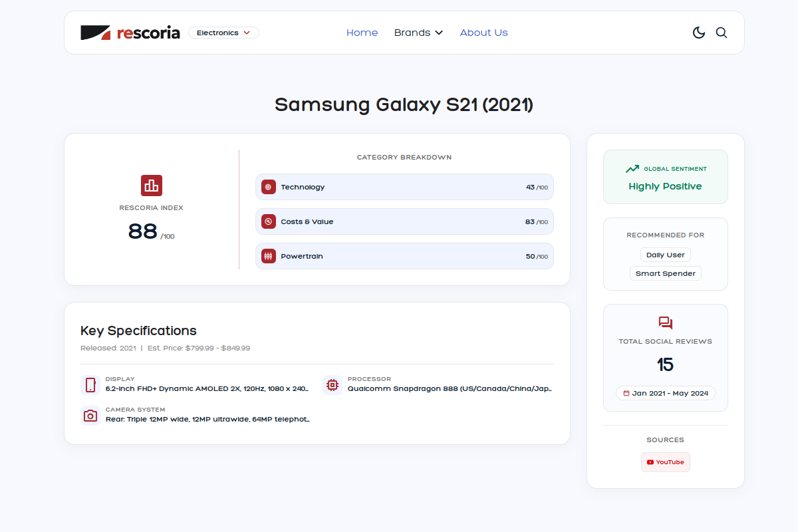Click the calendar icon in the date range
Screen dimensions: 798x532
coord(626,393)
